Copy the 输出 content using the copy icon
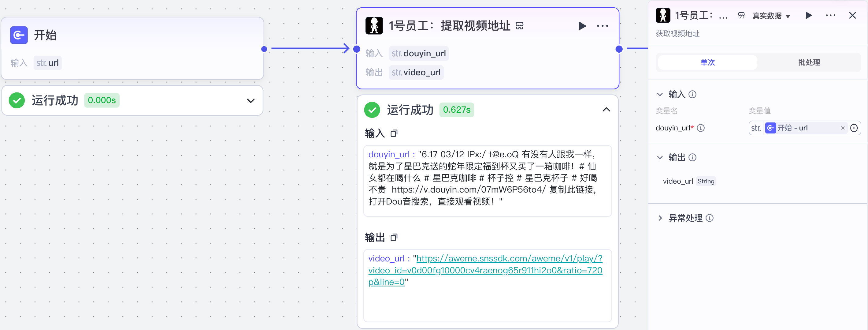Viewport: 868px width, 330px height. (x=394, y=237)
